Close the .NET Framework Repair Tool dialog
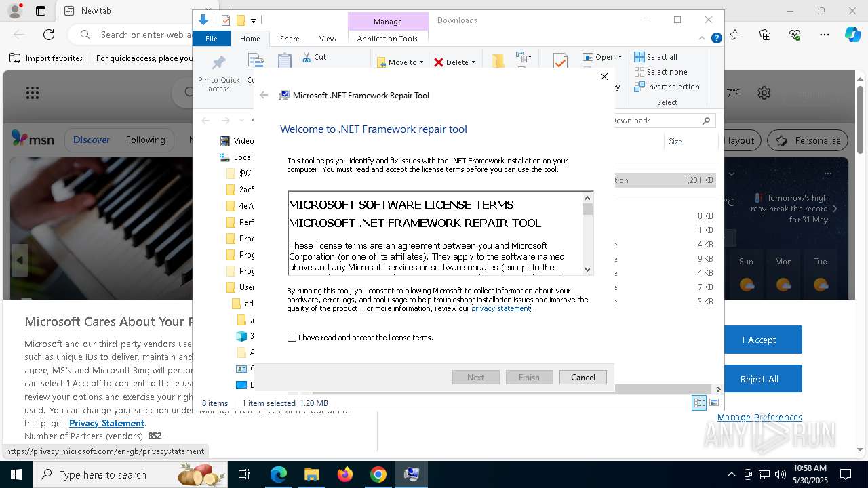This screenshot has width=868, height=488. pyautogui.click(x=604, y=77)
